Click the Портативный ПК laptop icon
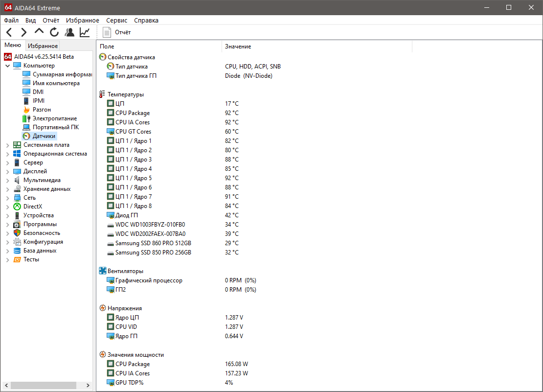543x392 pixels. pos(26,127)
